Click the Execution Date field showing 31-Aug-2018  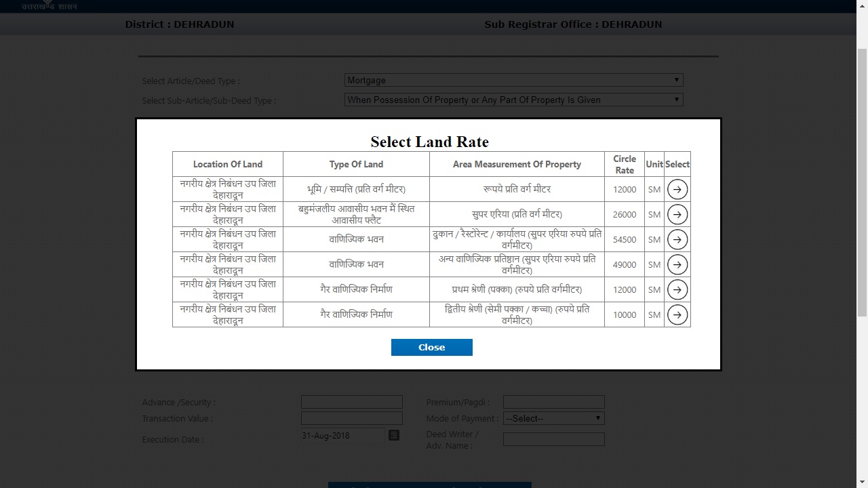click(342, 435)
